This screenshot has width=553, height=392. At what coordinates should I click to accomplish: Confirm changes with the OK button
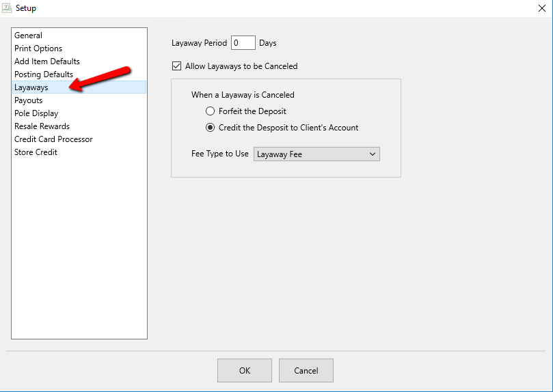[x=245, y=371]
